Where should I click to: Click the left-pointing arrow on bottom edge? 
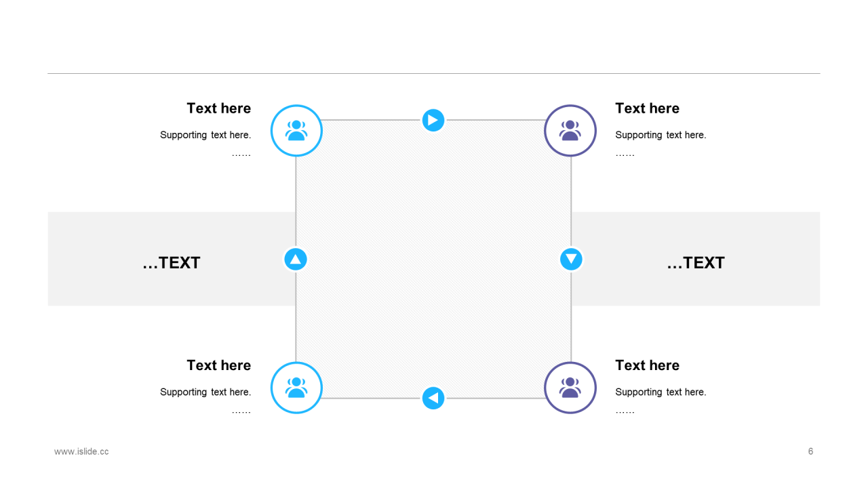tap(433, 398)
